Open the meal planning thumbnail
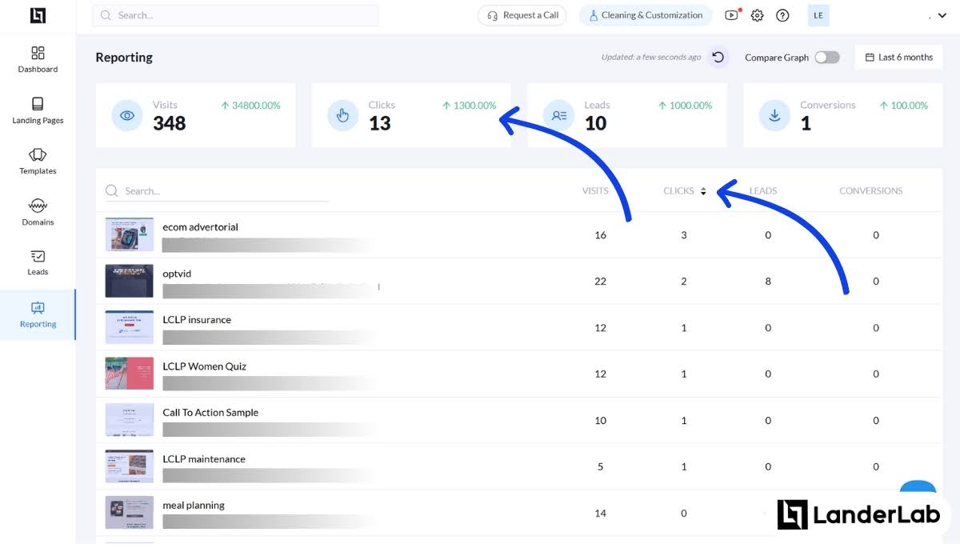The height and width of the screenshot is (560, 960). 130,513
